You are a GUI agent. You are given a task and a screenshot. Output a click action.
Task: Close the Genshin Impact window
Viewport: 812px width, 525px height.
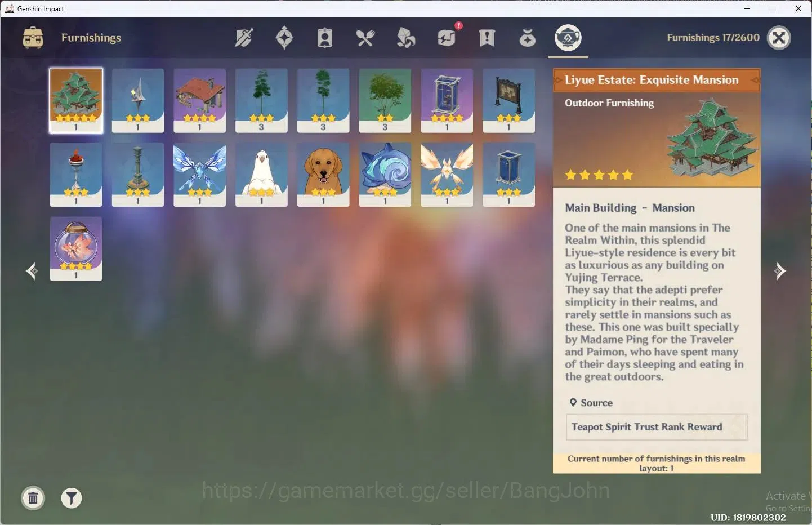[798, 8]
